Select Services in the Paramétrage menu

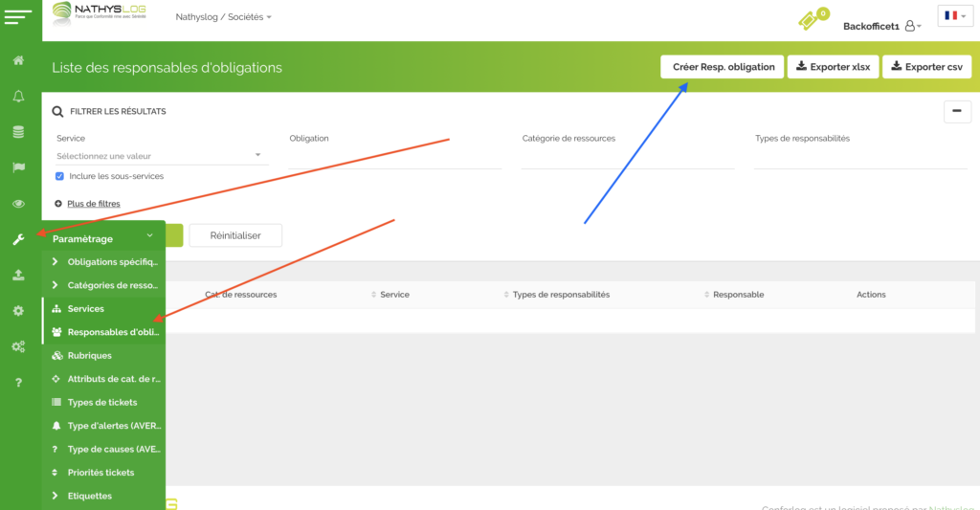pos(85,309)
